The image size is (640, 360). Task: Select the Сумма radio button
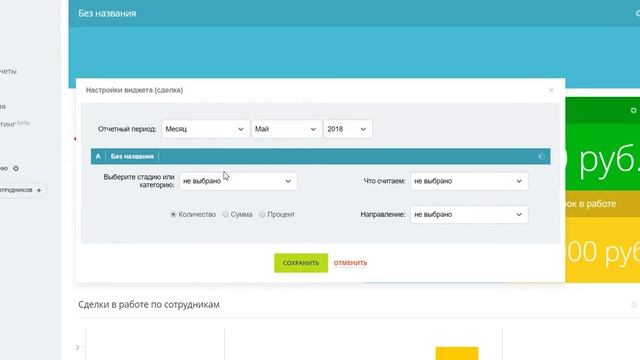click(226, 214)
